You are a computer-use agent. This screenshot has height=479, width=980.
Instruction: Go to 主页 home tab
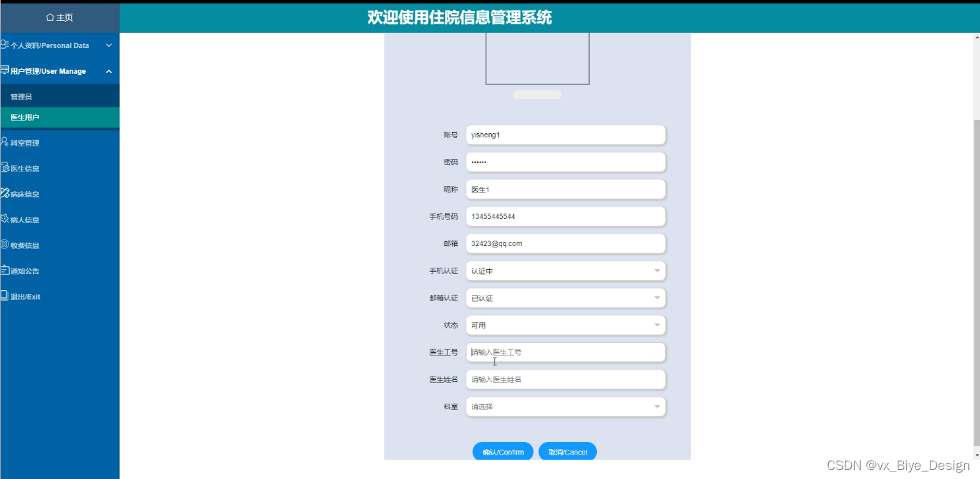click(60, 17)
